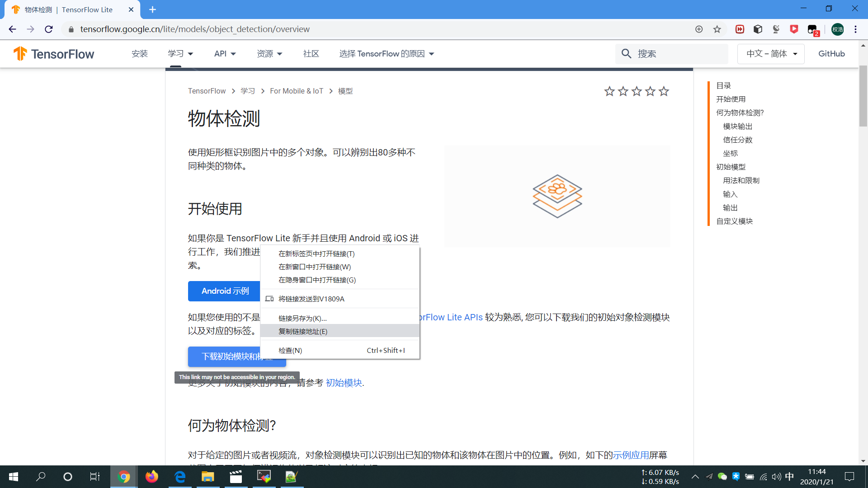Screen dimensions: 868x488
Task: Bookmark this page with the star icon
Action: 717,29
